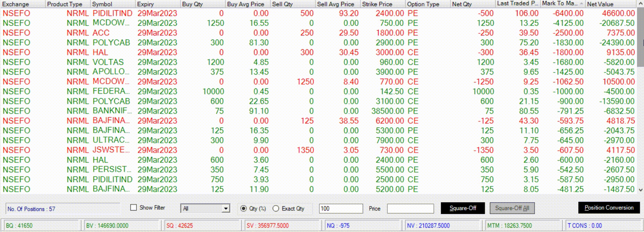Image resolution: width=644 pixels, height=232 pixels.
Task: Click the MTM : 18263.7500 status entry
Action: tap(509, 225)
